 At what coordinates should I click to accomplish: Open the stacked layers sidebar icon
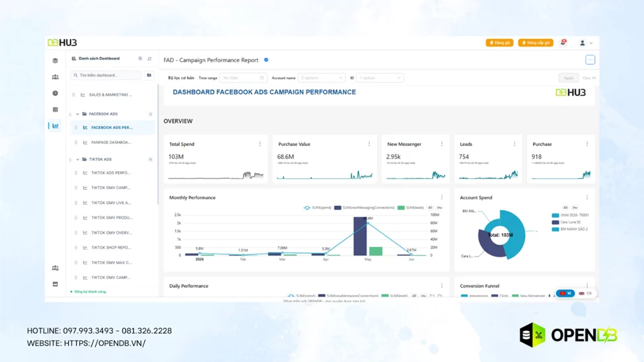[x=55, y=60]
